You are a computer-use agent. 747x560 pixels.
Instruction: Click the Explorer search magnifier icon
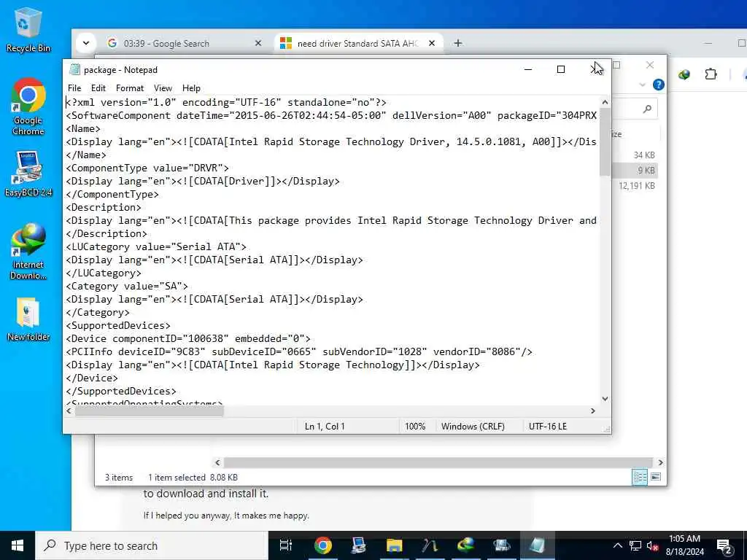[x=647, y=109]
